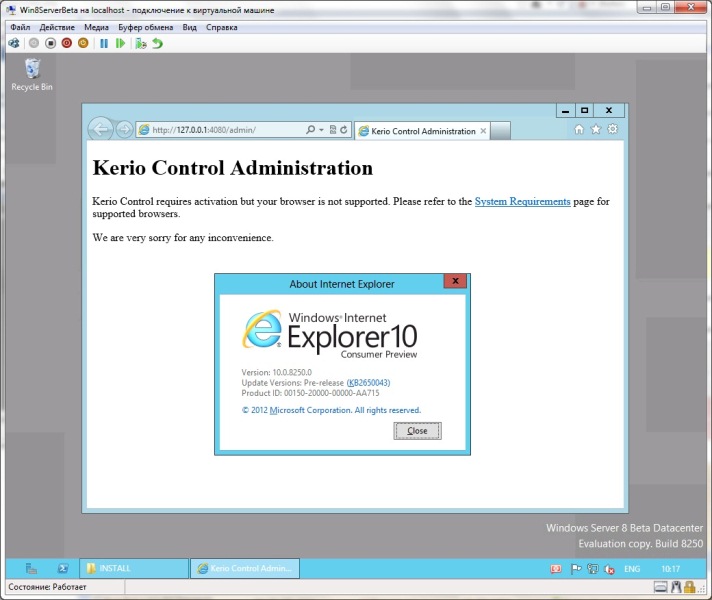This screenshot has width=712, height=600.
Task: Click the System Requirements link
Action: point(522,201)
